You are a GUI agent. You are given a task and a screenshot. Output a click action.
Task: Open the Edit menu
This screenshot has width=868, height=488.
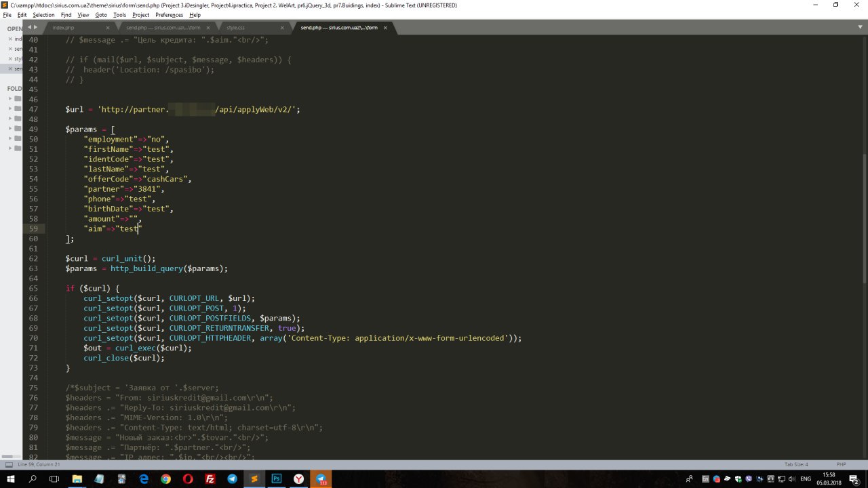point(22,15)
